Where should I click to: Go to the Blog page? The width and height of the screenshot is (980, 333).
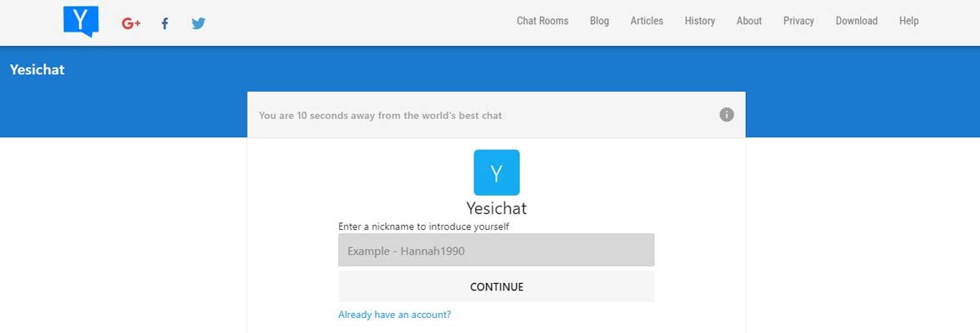[599, 22]
